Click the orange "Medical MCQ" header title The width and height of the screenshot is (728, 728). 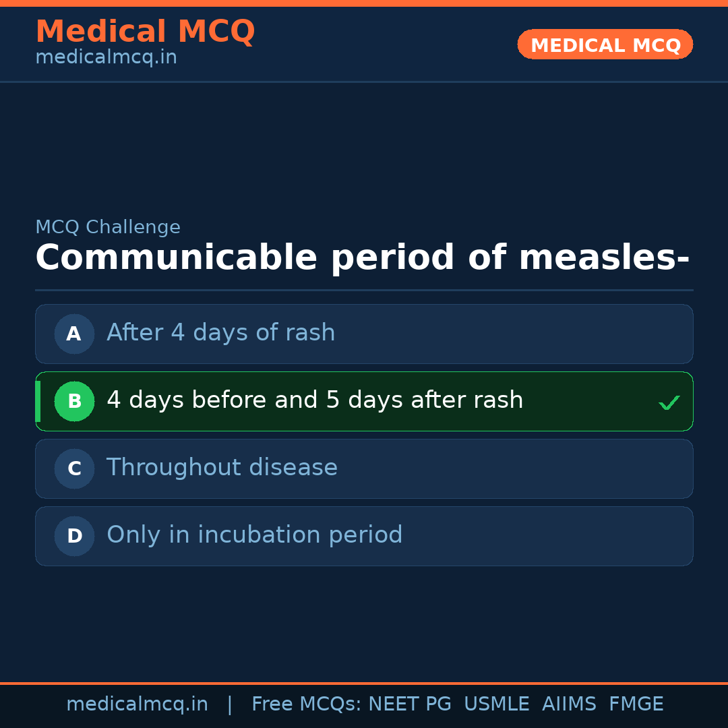point(145,32)
